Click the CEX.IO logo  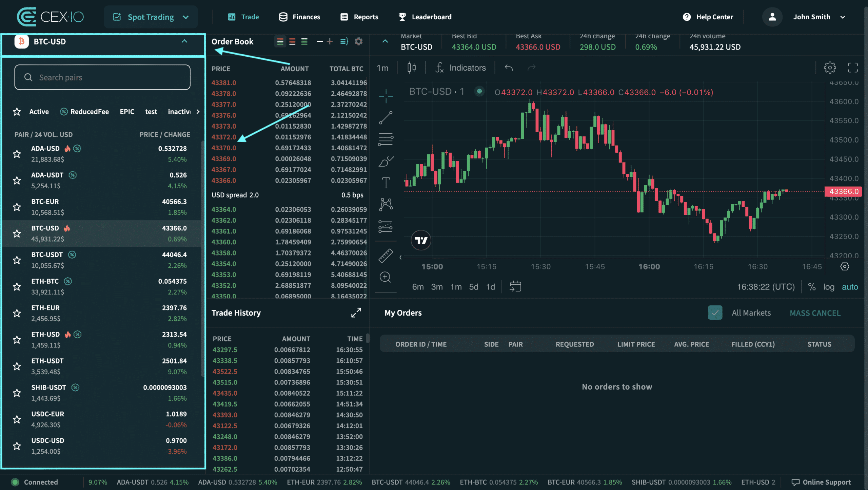(x=50, y=17)
